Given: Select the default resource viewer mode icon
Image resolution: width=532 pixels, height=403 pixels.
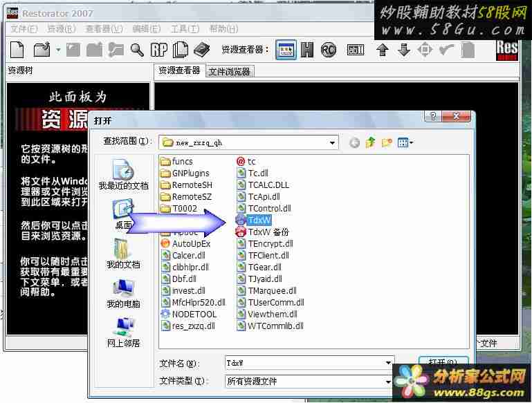Looking at the screenshot, I should click(x=286, y=50).
